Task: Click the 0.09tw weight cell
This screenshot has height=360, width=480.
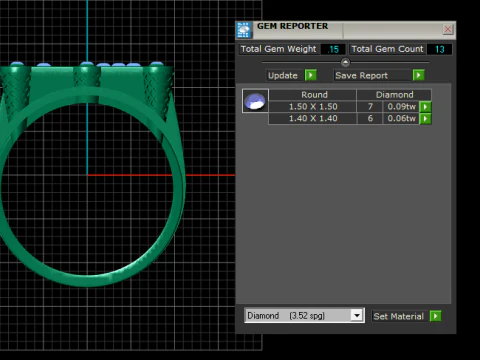Action: point(401,107)
